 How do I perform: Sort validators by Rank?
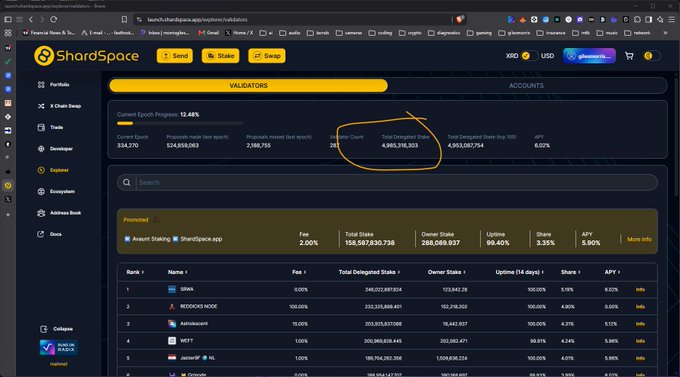click(x=135, y=272)
